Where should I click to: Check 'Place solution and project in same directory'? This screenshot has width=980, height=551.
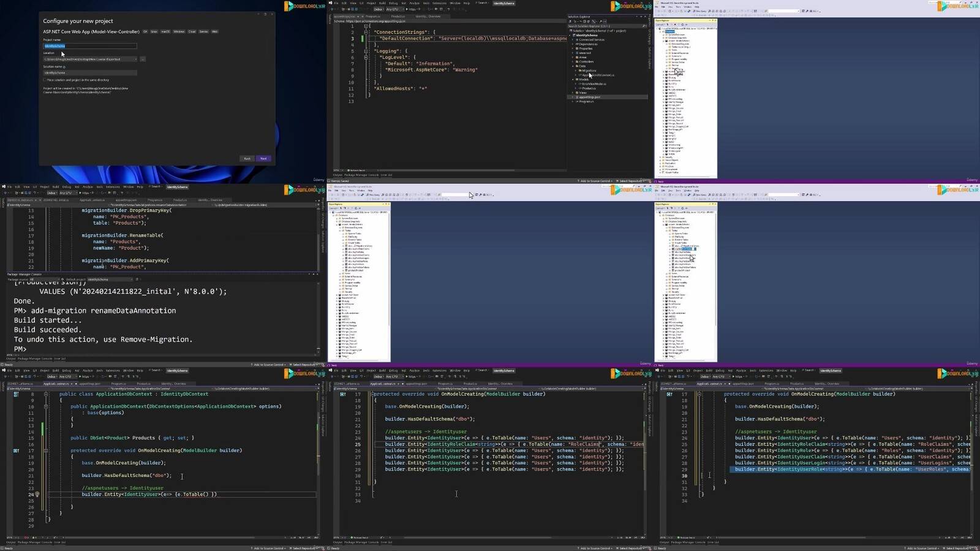(45, 80)
